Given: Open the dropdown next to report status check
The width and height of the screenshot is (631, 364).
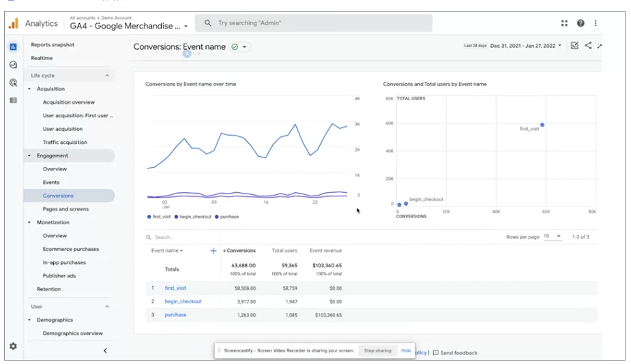Looking at the screenshot, I should tap(244, 47).
